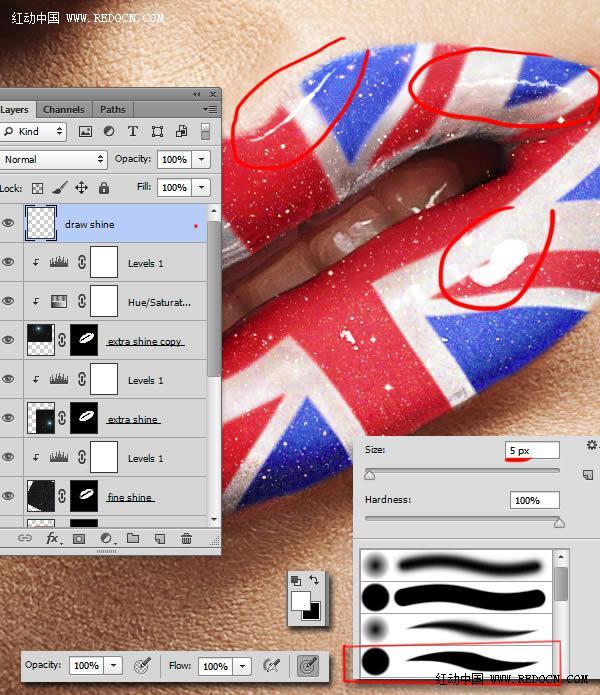Click the brush Size value field

532,451
